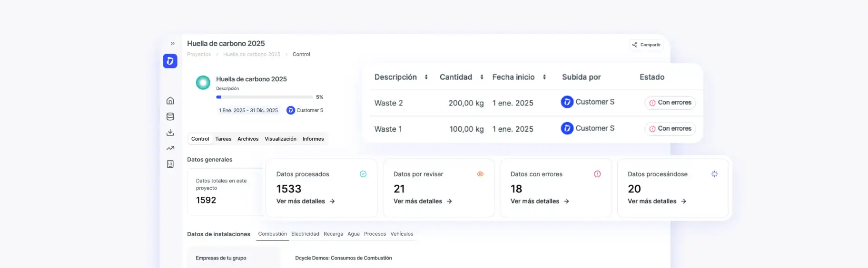Image resolution: width=868 pixels, height=268 pixels.
Task: Click the eye icon on Datos por revisar
Action: (x=480, y=174)
